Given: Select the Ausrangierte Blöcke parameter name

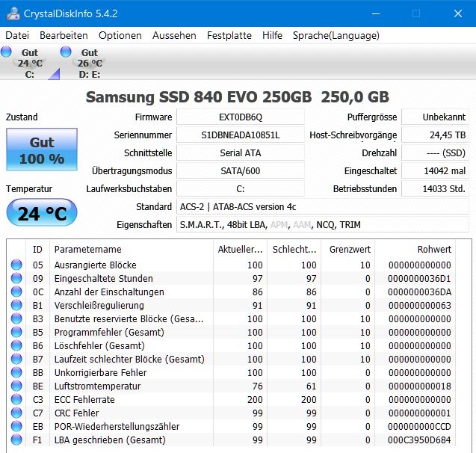Looking at the screenshot, I should (96, 265).
